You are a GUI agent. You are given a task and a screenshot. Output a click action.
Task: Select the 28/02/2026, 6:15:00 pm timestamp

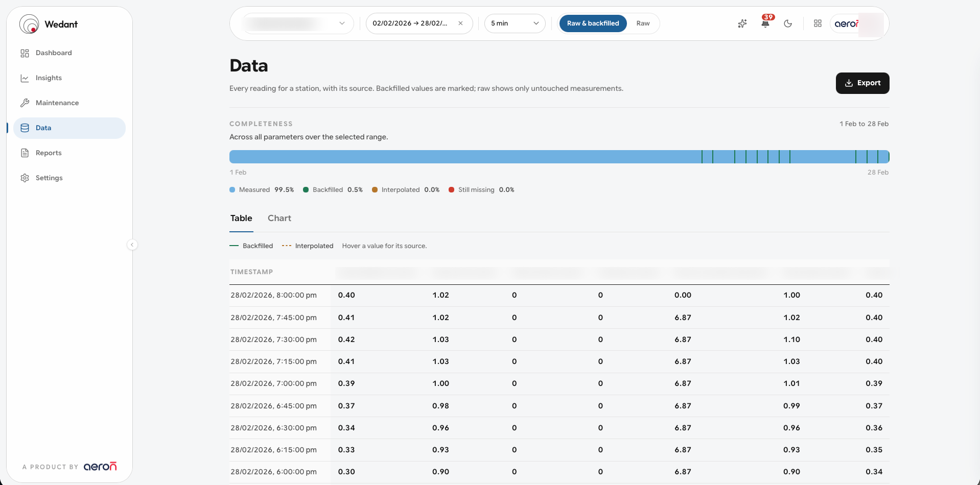[x=273, y=450]
